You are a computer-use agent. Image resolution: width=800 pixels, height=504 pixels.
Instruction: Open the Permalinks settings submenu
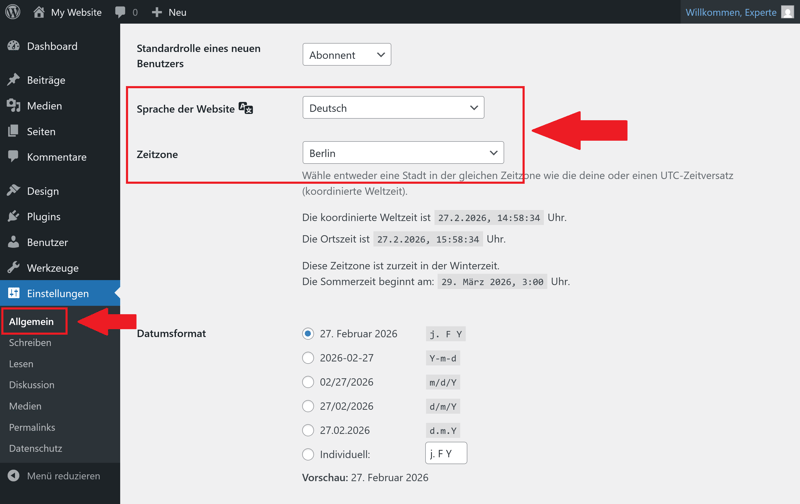32,427
